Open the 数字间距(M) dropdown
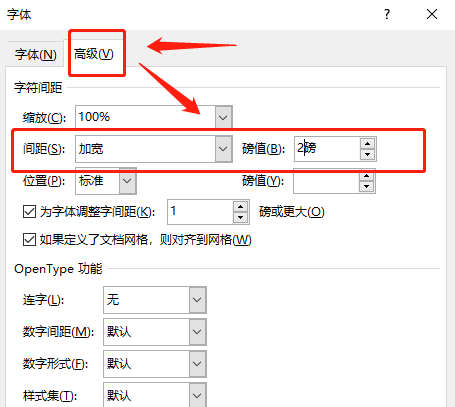The image size is (455, 407). [197, 332]
